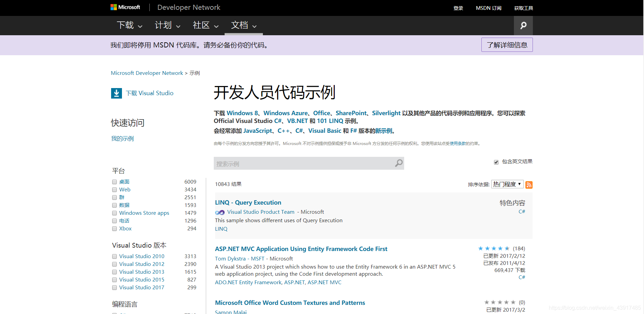Click the star rating of Word Custom Textures sample
644x314 pixels.
[x=500, y=302]
